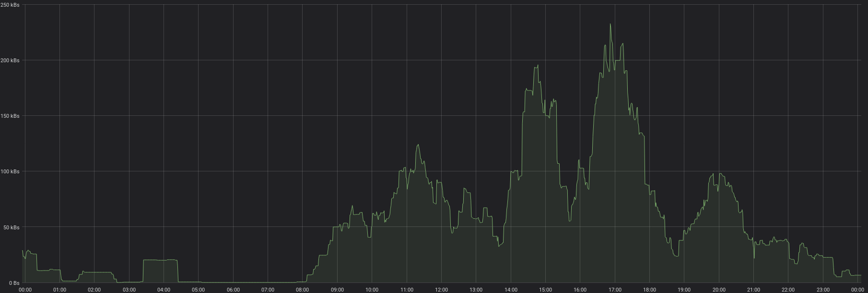
Task: Click the 23:00 time axis label
Action: click(823, 290)
